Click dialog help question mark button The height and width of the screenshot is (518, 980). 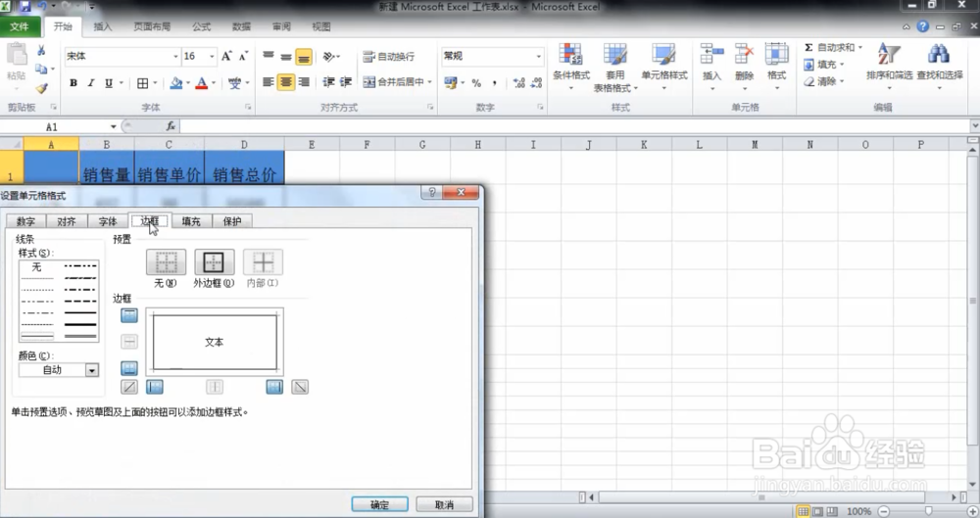pos(431,193)
